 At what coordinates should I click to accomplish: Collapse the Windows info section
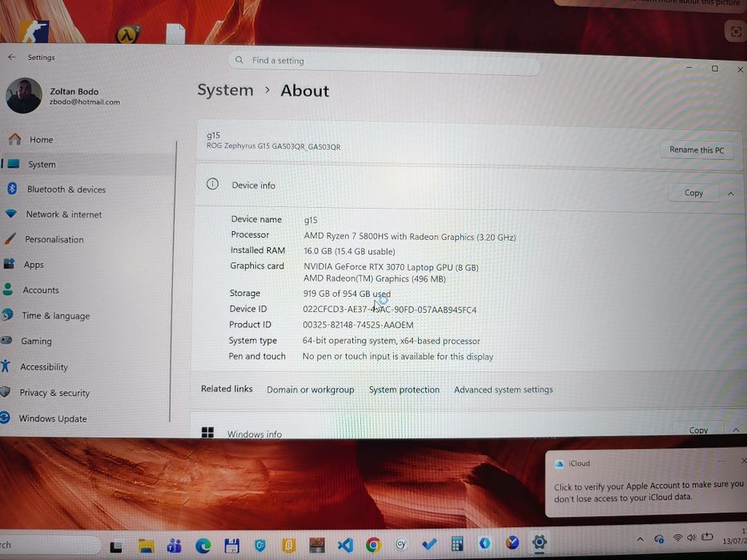[736, 430]
